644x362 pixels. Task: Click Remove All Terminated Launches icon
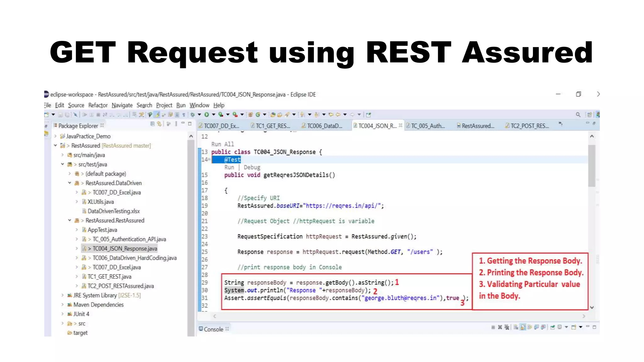point(507,327)
